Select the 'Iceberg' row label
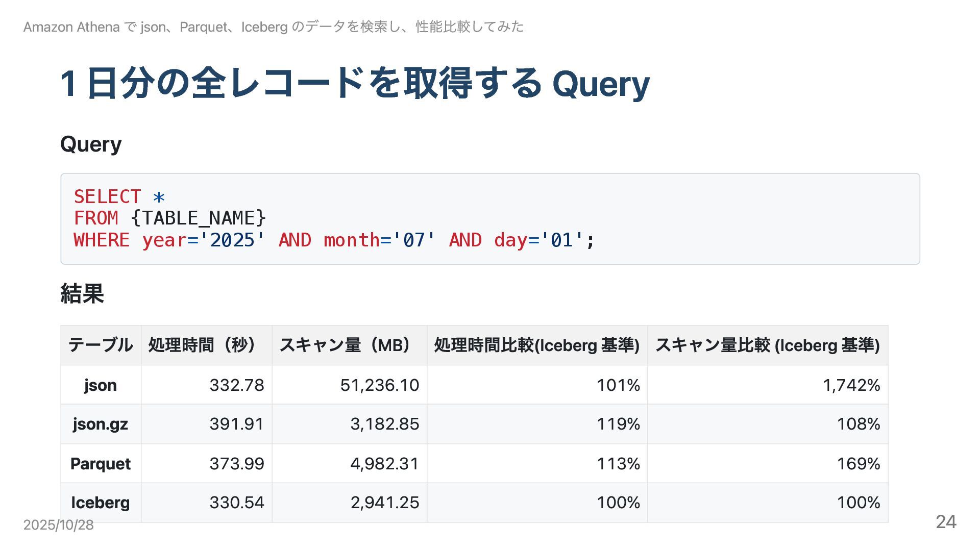The height and width of the screenshot is (551, 980). 101,503
